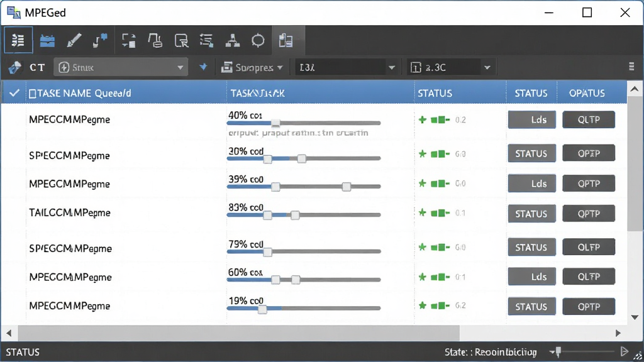Click the STATUS button in the 30% row
Screen dimensions: 644x362
pos(532,153)
